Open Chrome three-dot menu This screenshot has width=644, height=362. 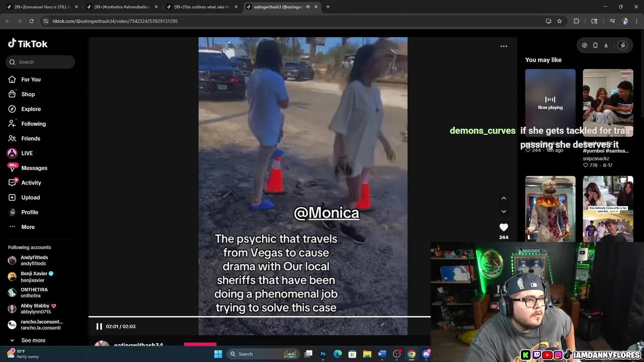click(637, 21)
